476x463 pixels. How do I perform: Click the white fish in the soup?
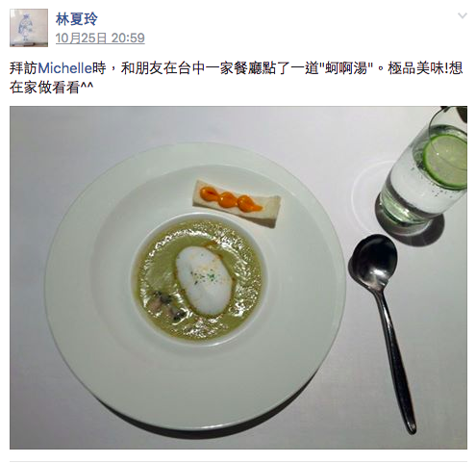coord(204,279)
